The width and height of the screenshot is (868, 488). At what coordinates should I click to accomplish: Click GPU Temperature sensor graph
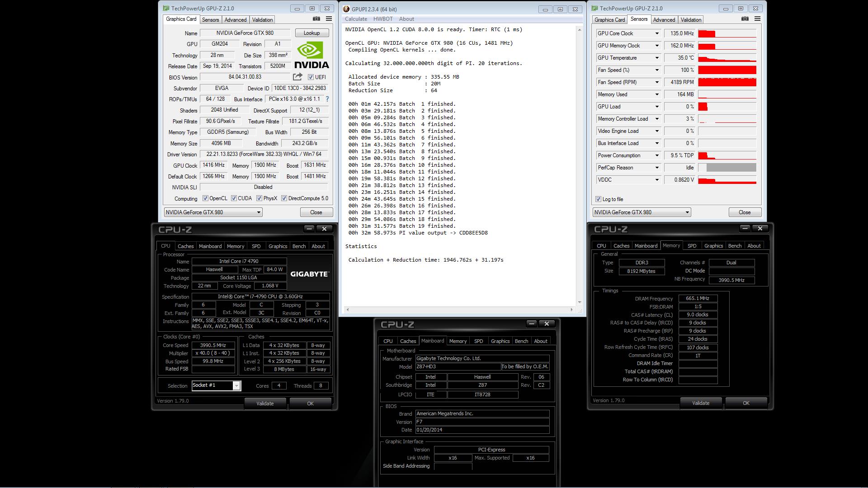click(727, 58)
